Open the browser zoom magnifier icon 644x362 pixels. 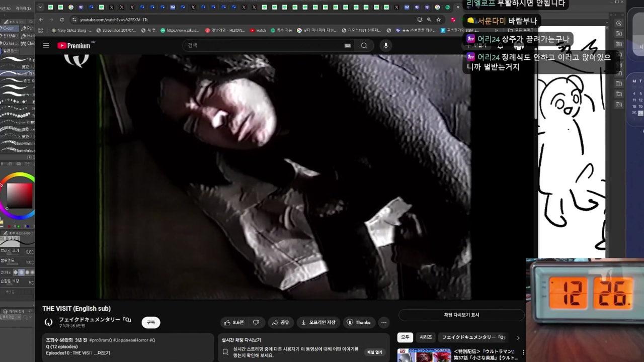point(429,20)
